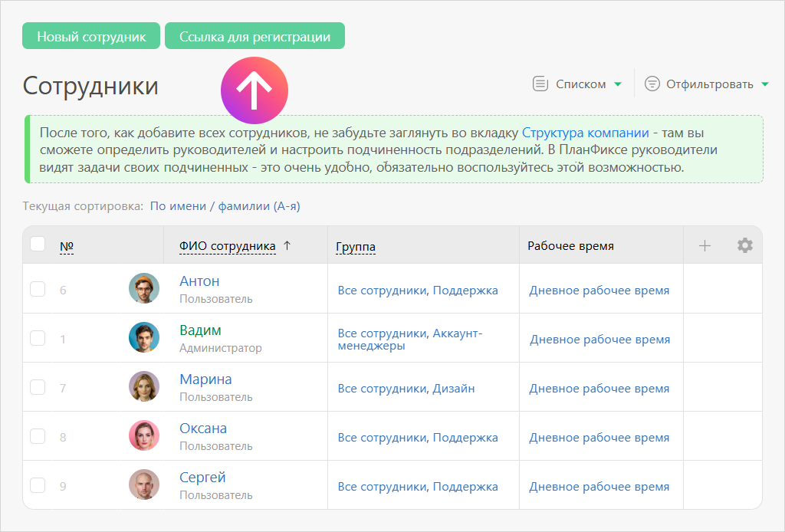Open Сергей's Дневное рабочее время link
Image resolution: width=785 pixels, height=532 pixels.
tap(599, 486)
